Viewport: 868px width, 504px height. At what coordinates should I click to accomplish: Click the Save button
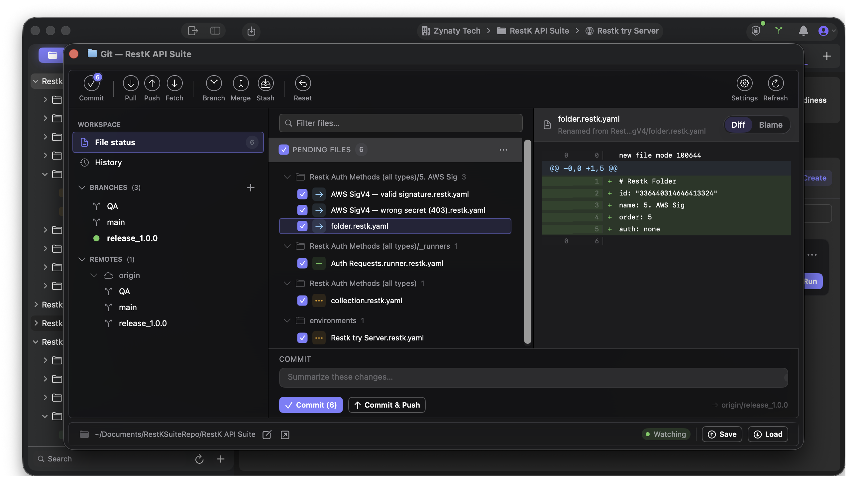pyautogui.click(x=721, y=434)
